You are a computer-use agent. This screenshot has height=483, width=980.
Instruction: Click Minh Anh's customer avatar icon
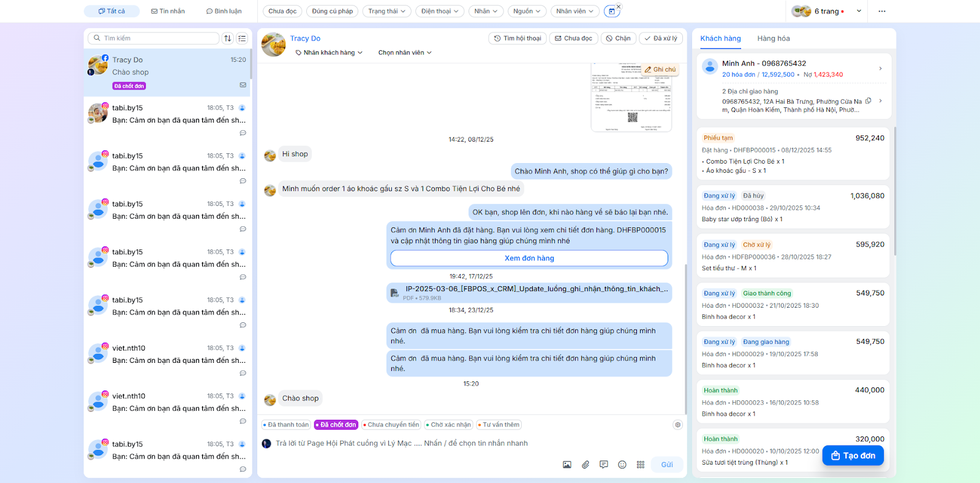pos(710,66)
